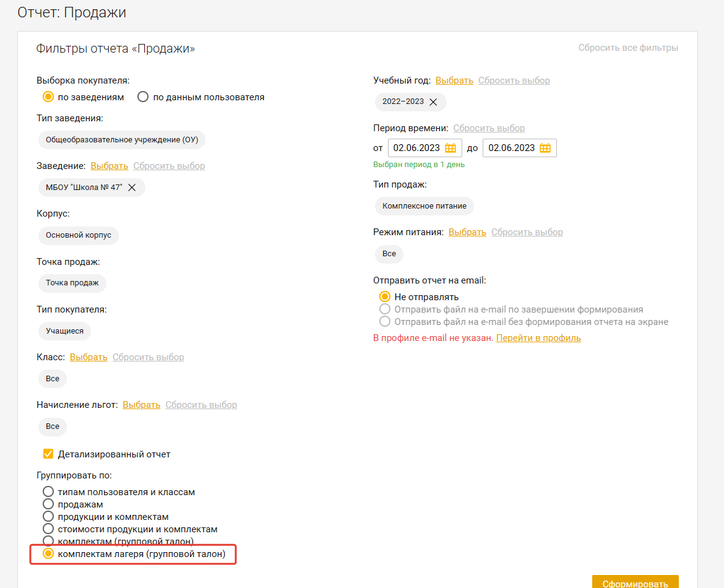Remove the 2022–2023 school year chip
The height and width of the screenshot is (588, 724).
pyautogui.click(x=433, y=102)
